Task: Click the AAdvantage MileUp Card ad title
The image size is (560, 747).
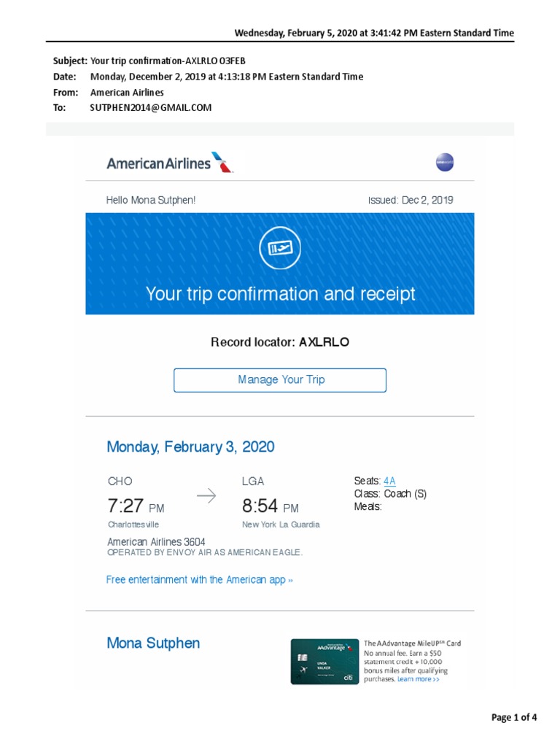Action: pos(412,643)
